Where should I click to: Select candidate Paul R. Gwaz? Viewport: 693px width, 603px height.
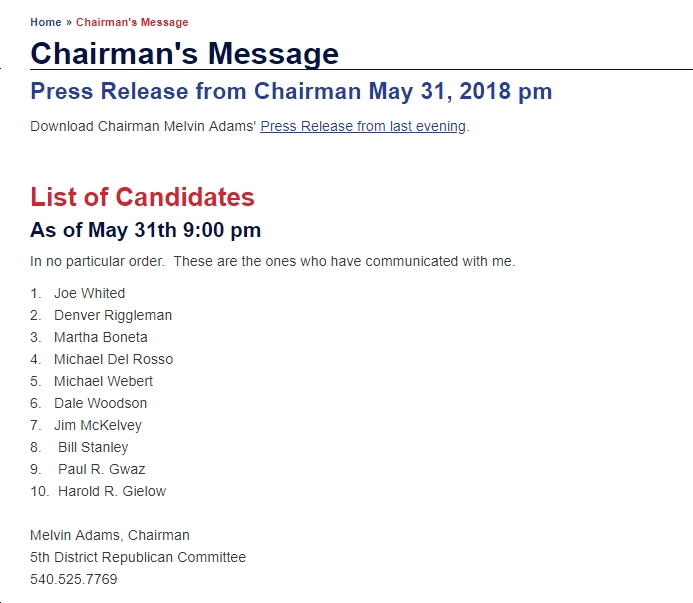[x=102, y=469]
